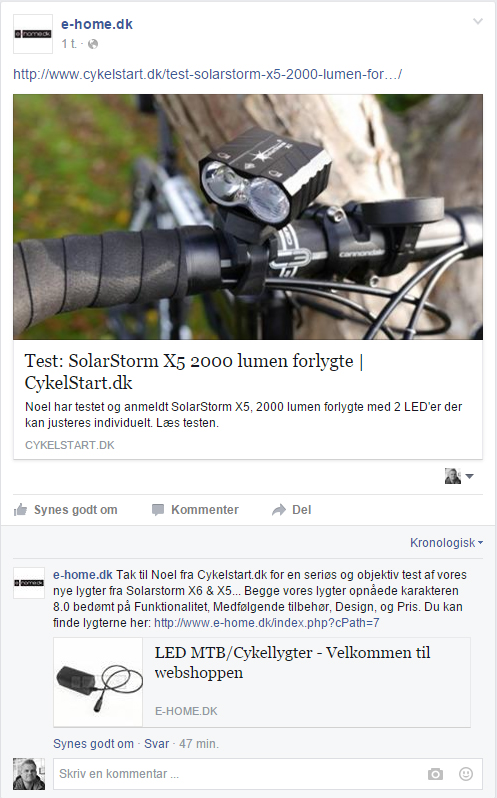
Task: Expand the comment-as profile selector dropdown
Action: pos(459,476)
